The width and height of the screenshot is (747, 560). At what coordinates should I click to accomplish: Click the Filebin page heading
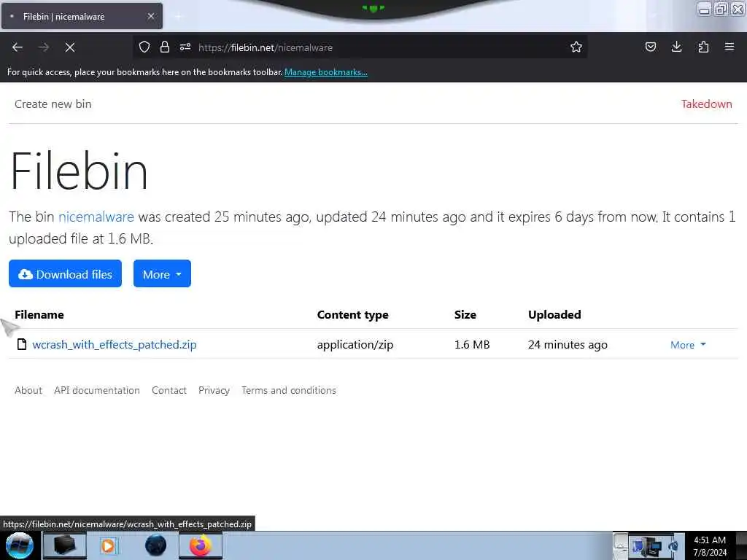click(x=79, y=170)
